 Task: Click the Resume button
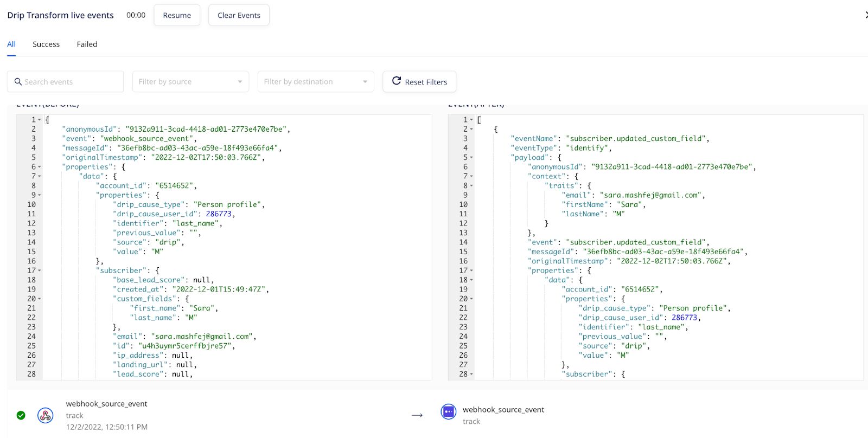(177, 15)
